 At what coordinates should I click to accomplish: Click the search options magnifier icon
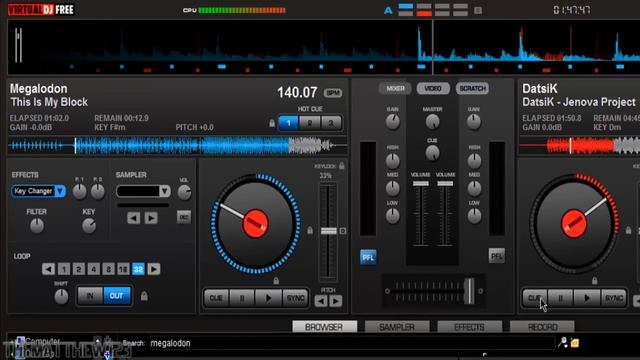562,342
